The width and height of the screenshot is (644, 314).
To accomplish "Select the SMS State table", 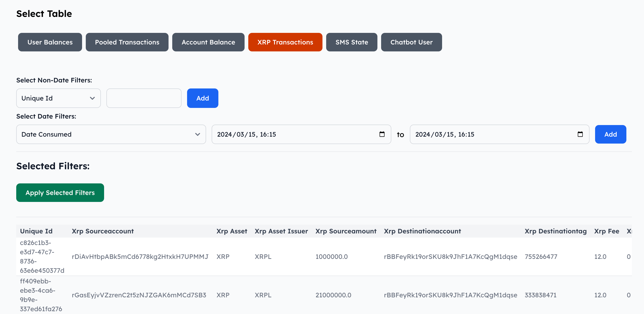I will [x=351, y=42].
